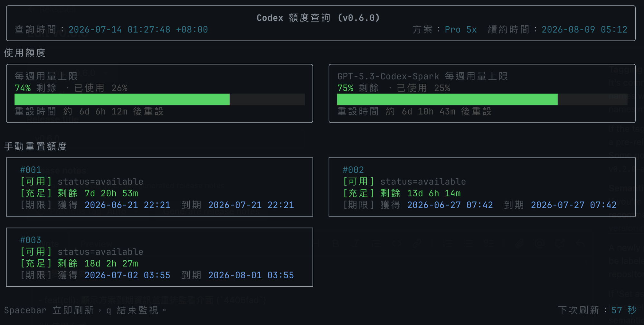Select query time value 2026-07-14 01:27:48 +08:00
Image resolution: width=644 pixels, height=325 pixels.
point(138,30)
